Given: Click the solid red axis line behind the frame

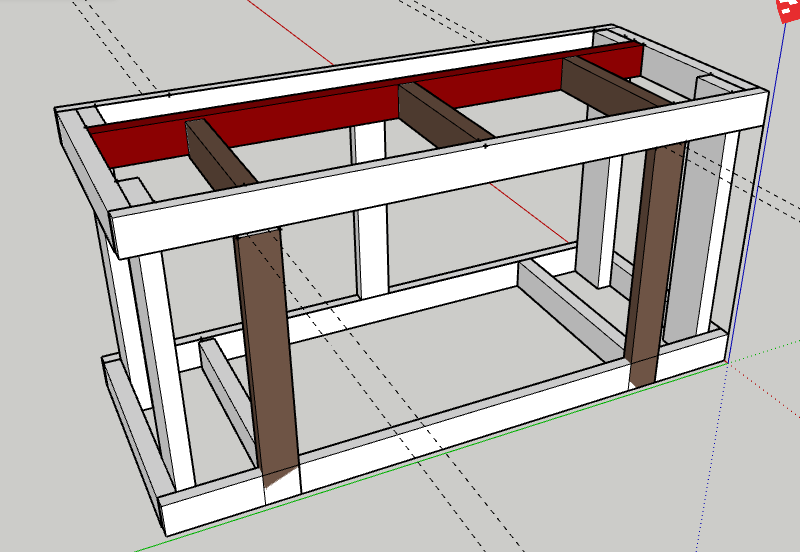Looking at the screenshot, I should coord(291,33).
